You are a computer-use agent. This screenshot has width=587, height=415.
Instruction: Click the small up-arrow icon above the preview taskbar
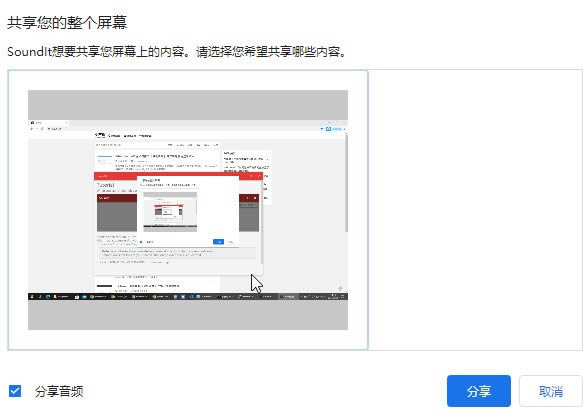[x=340, y=289]
